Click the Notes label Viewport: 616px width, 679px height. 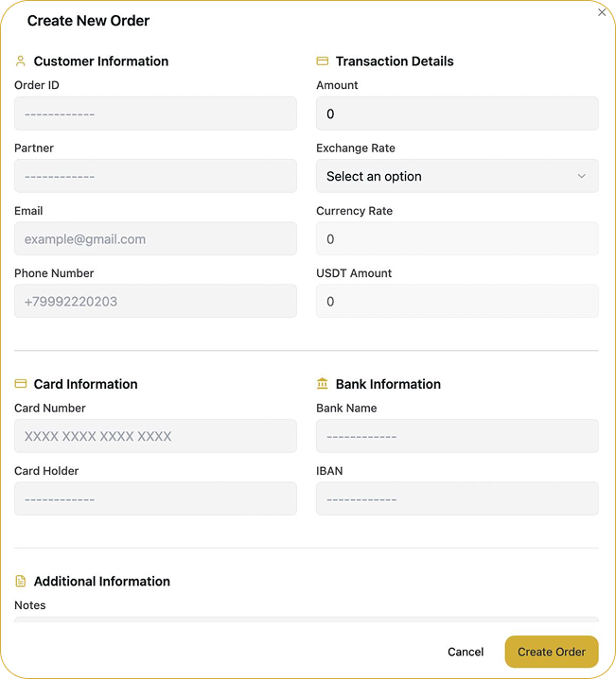[30, 605]
